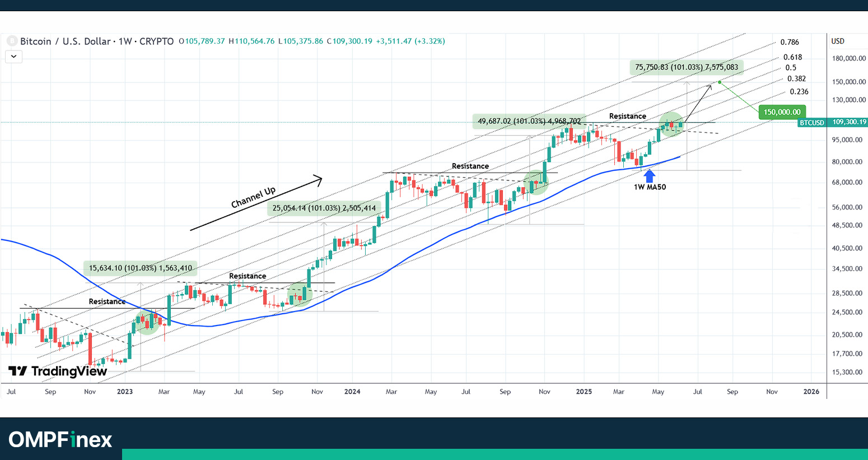Click the 180,000.00 price axis label

849,59
